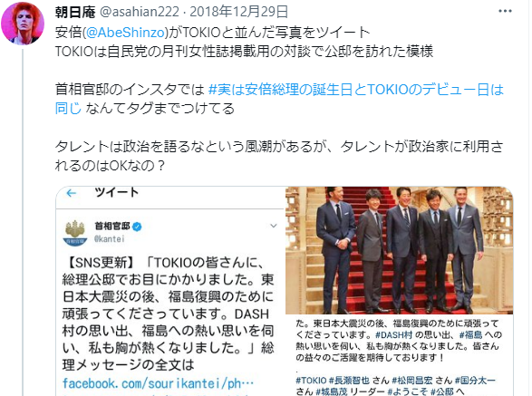Open the three-dot more options menu
This screenshot has height=396, width=532.
point(505,11)
